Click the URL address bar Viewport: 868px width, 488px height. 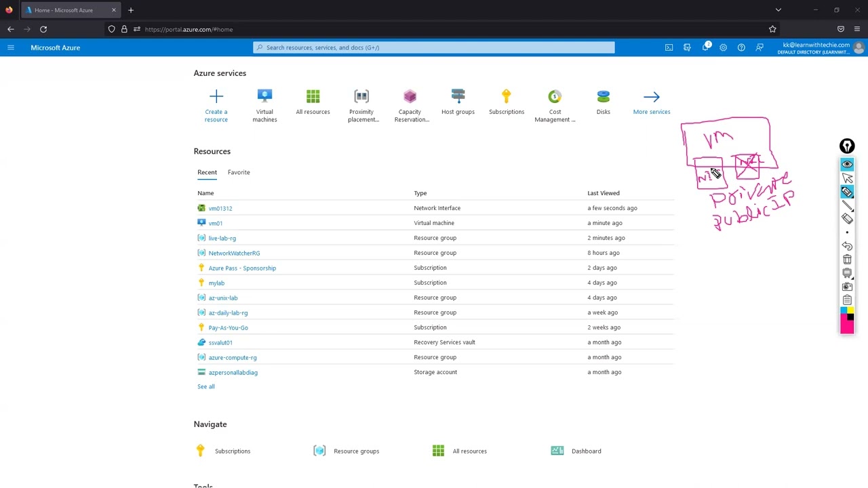441,29
